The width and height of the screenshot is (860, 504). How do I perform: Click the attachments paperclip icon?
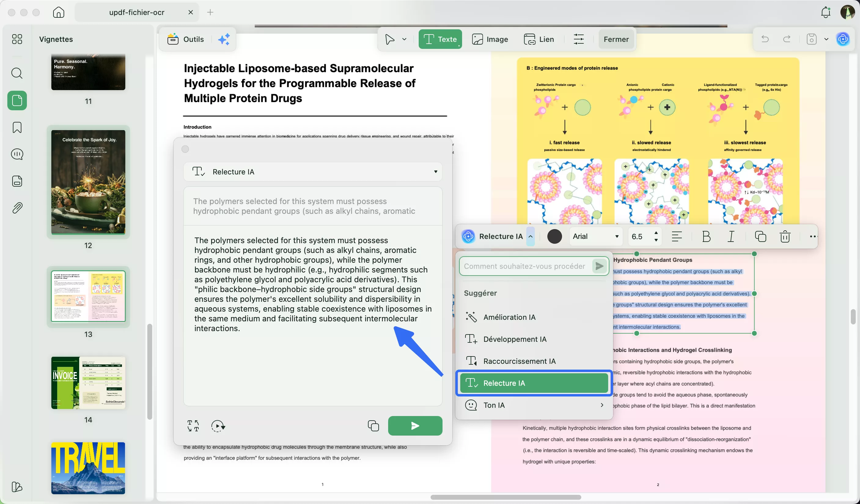17,208
